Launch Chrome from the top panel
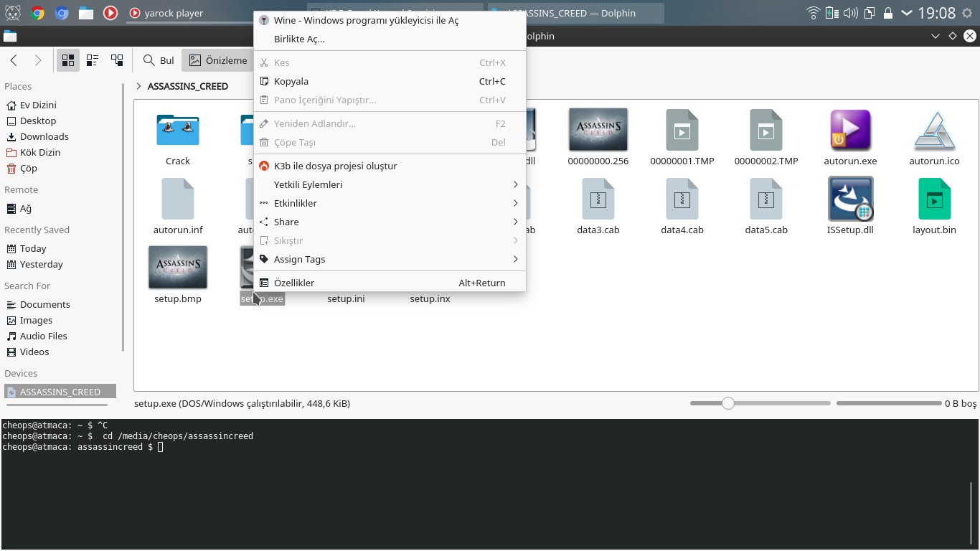This screenshot has height=551, width=980. tap(37, 13)
